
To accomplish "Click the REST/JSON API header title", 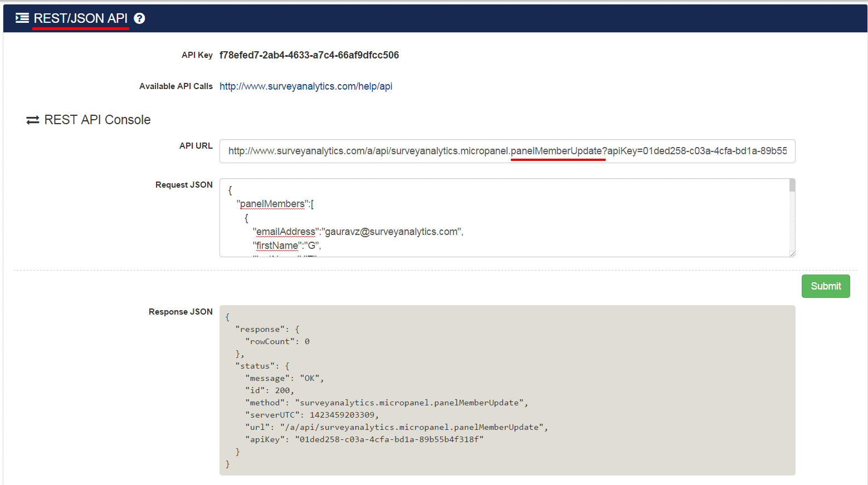I will [81, 18].
